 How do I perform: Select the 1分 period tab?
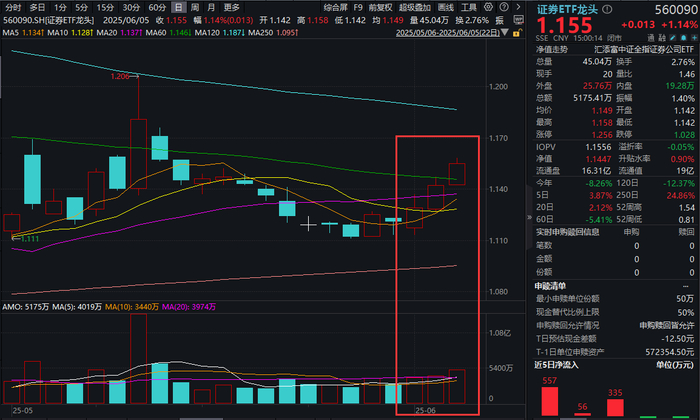pyautogui.click(x=60, y=8)
